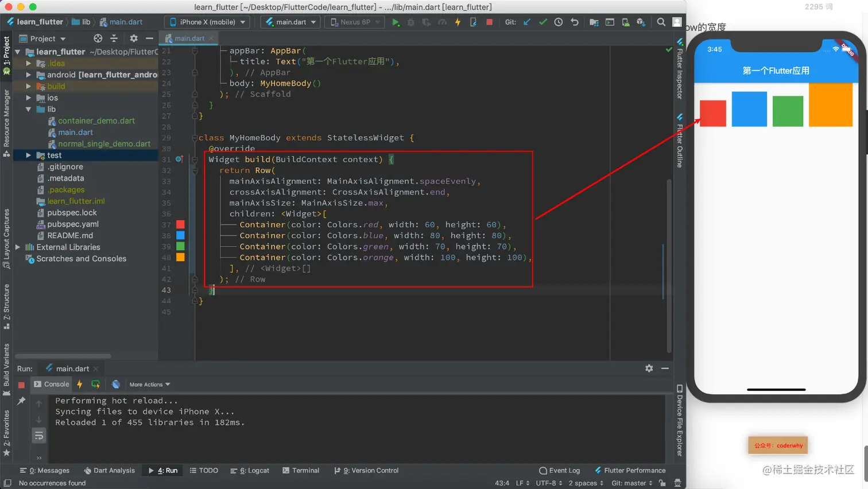Toggle the 1: Project tool window strip
Viewport: 868px width, 489px height.
7,56
